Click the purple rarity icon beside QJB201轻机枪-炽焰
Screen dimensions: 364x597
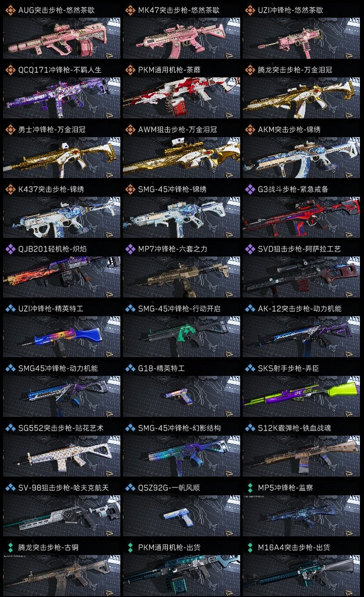[10, 249]
